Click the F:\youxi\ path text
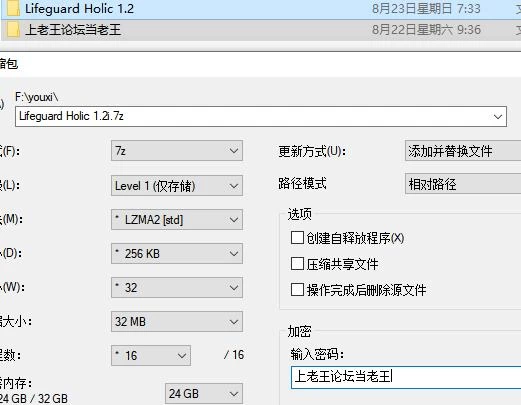The width and height of the screenshot is (521, 405). coord(37,97)
